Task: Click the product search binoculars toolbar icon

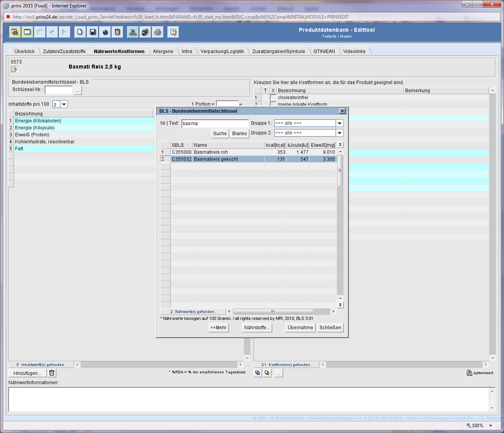Action: point(15,32)
